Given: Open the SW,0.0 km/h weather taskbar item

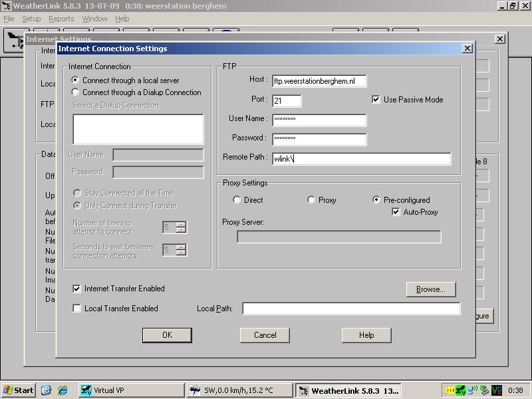Looking at the screenshot, I should (x=239, y=390).
